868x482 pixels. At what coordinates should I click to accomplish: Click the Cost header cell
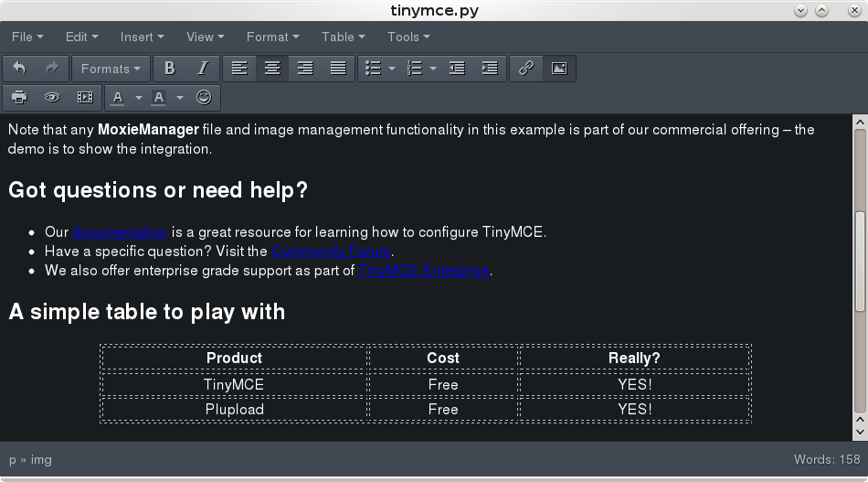pos(443,358)
